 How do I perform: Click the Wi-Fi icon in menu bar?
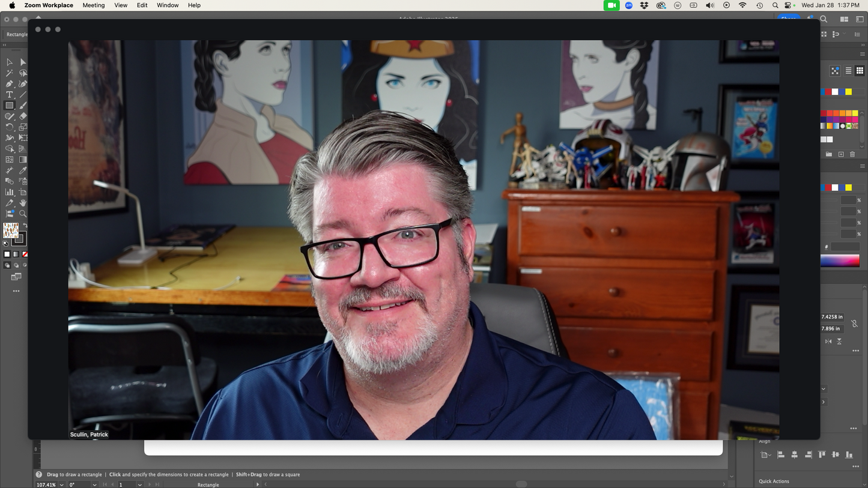pyautogui.click(x=742, y=5)
